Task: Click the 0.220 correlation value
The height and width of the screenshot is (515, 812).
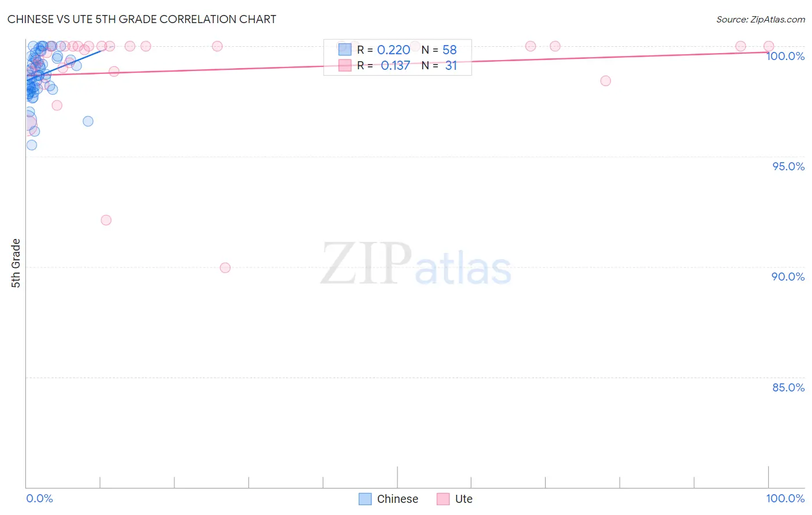Action: [x=393, y=50]
